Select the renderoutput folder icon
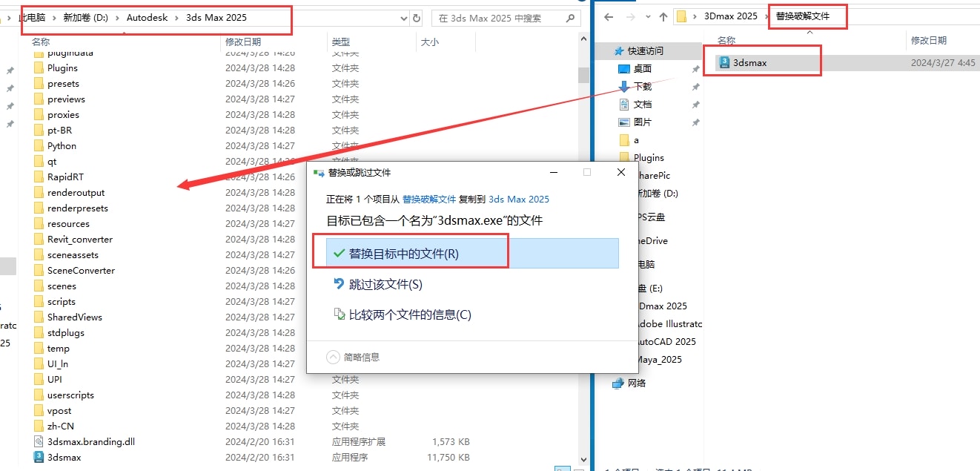Image resolution: width=980 pixels, height=471 pixels. pos(39,192)
